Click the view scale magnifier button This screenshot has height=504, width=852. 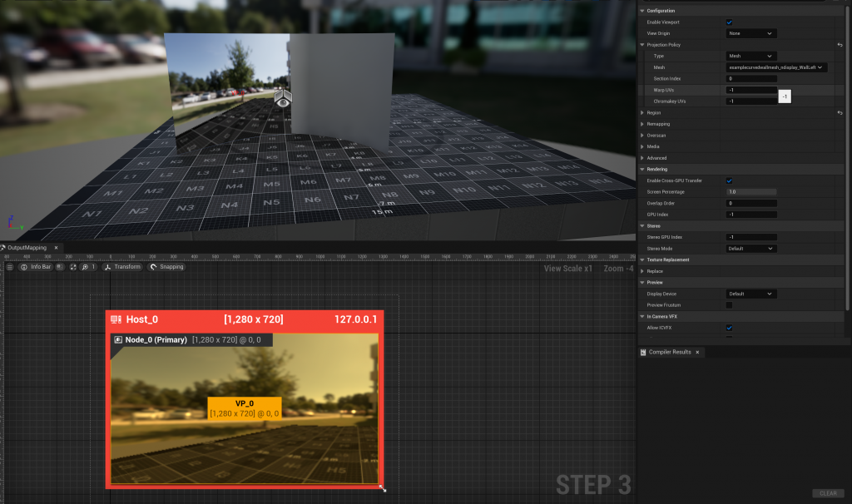88,267
